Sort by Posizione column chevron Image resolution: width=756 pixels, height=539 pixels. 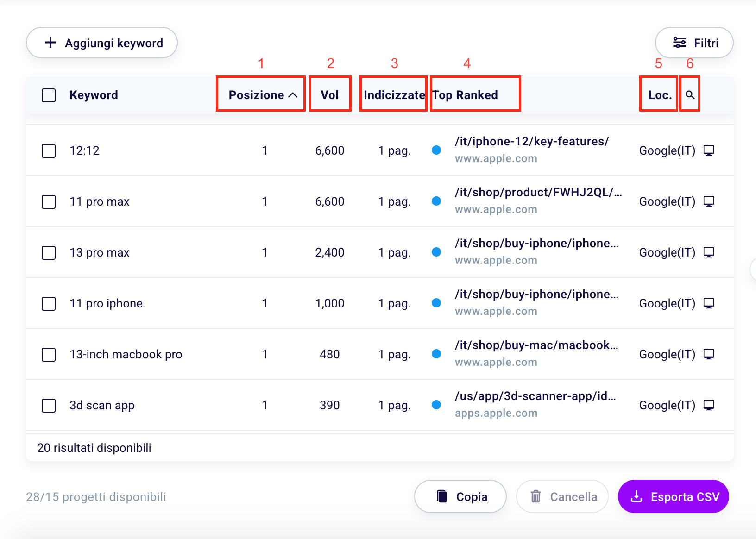click(293, 95)
